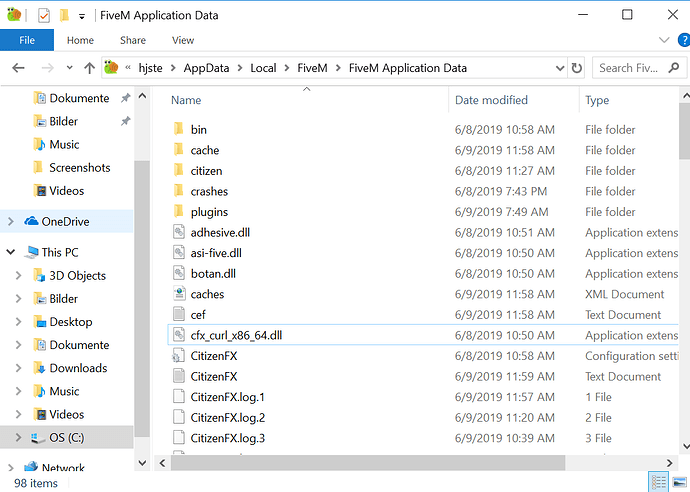The image size is (690, 492).
Task: Select CitizenFX.log.1 file
Action: tap(228, 397)
